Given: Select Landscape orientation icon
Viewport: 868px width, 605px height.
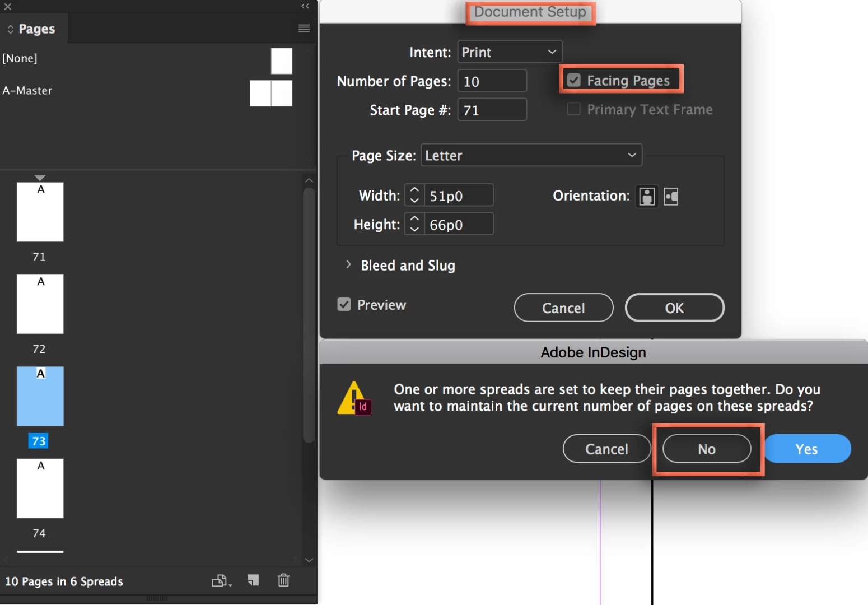Looking at the screenshot, I should click(671, 197).
